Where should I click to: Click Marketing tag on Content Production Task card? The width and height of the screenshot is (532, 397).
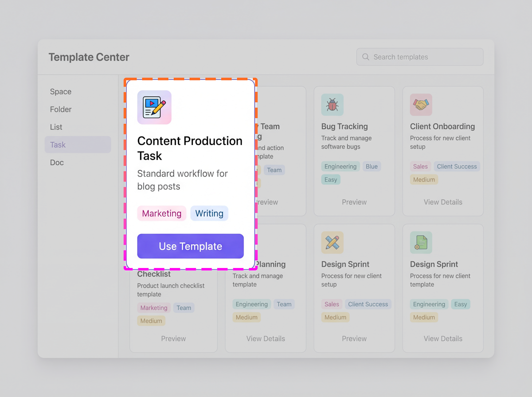(162, 214)
